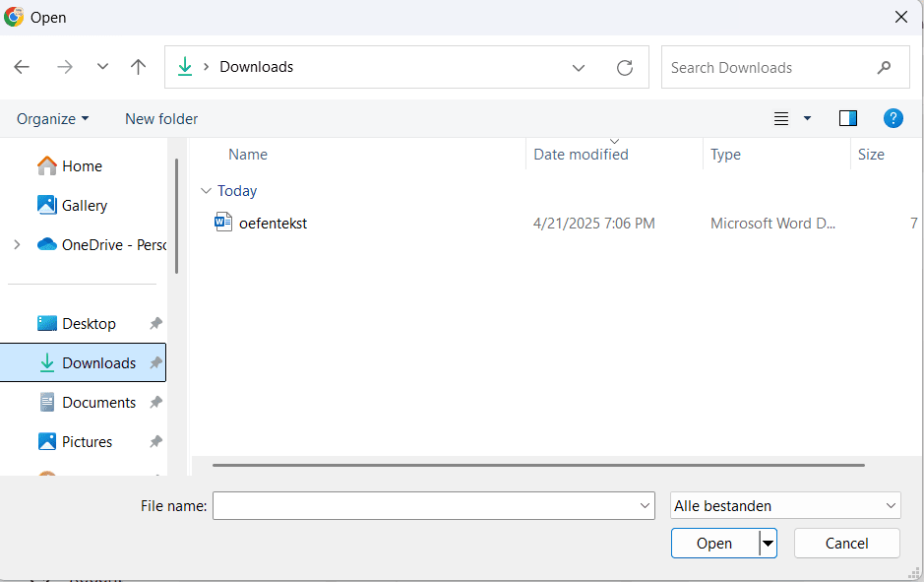Image resolution: width=924 pixels, height=582 pixels.
Task: Click the Up one level arrow
Action: tap(138, 67)
